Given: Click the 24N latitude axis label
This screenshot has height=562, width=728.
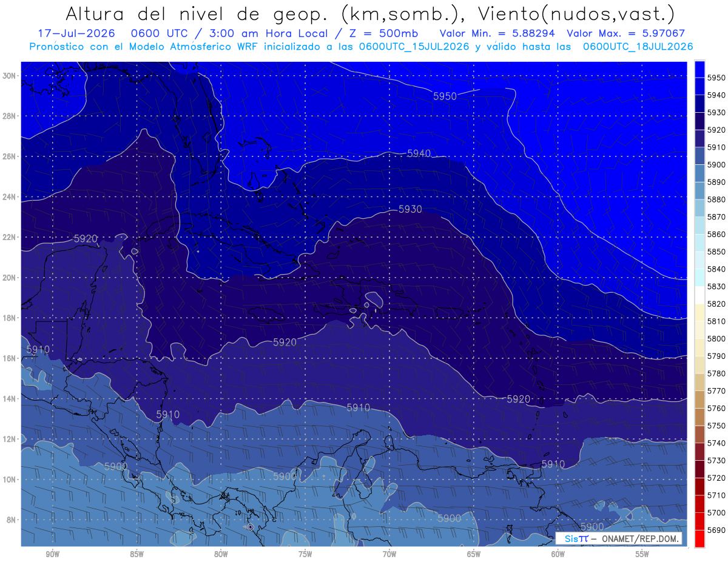Looking at the screenshot, I should point(10,197).
